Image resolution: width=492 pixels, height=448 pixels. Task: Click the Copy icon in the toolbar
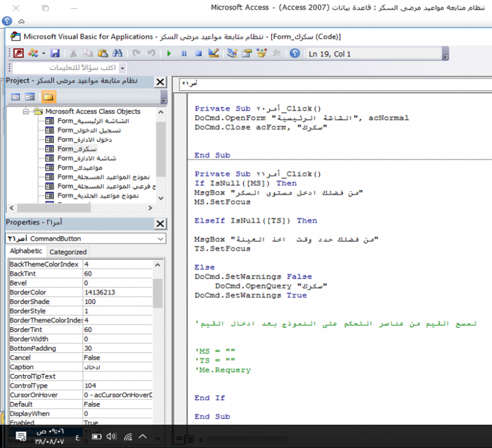[x=88, y=53]
